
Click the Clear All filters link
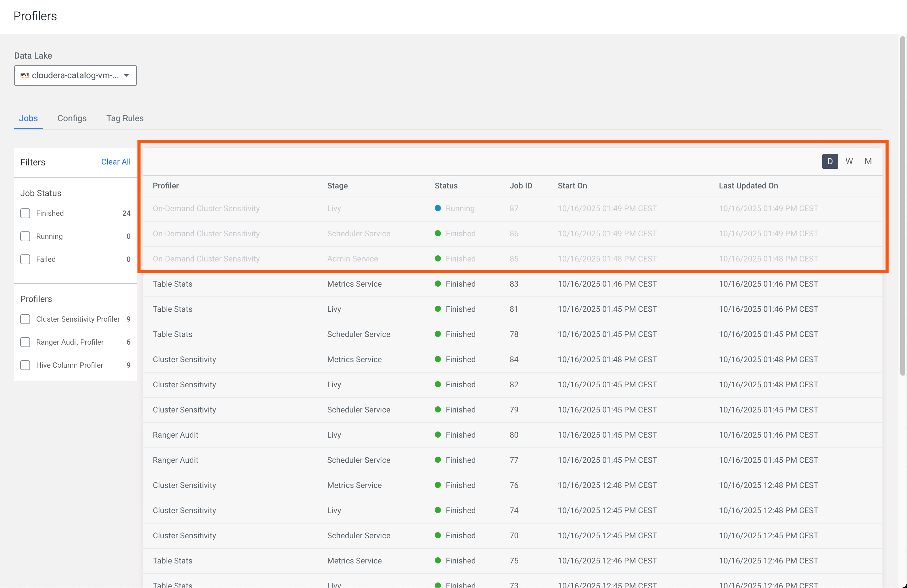(x=115, y=161)
